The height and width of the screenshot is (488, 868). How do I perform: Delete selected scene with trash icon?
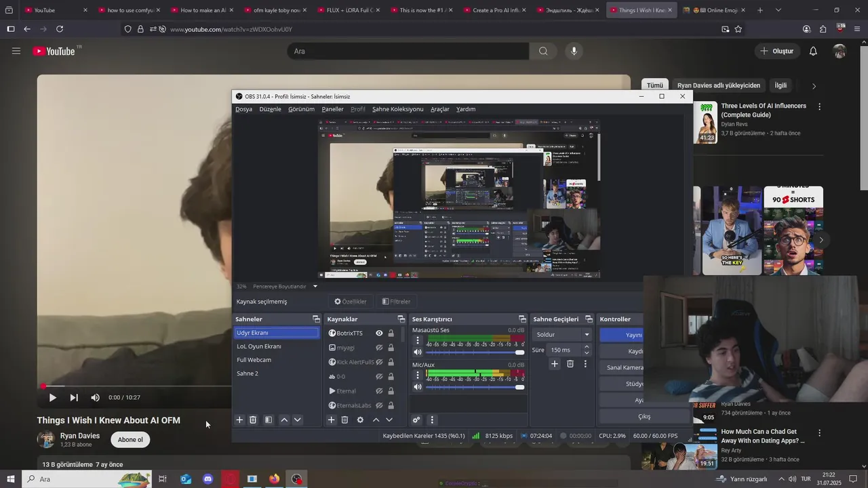253,420
